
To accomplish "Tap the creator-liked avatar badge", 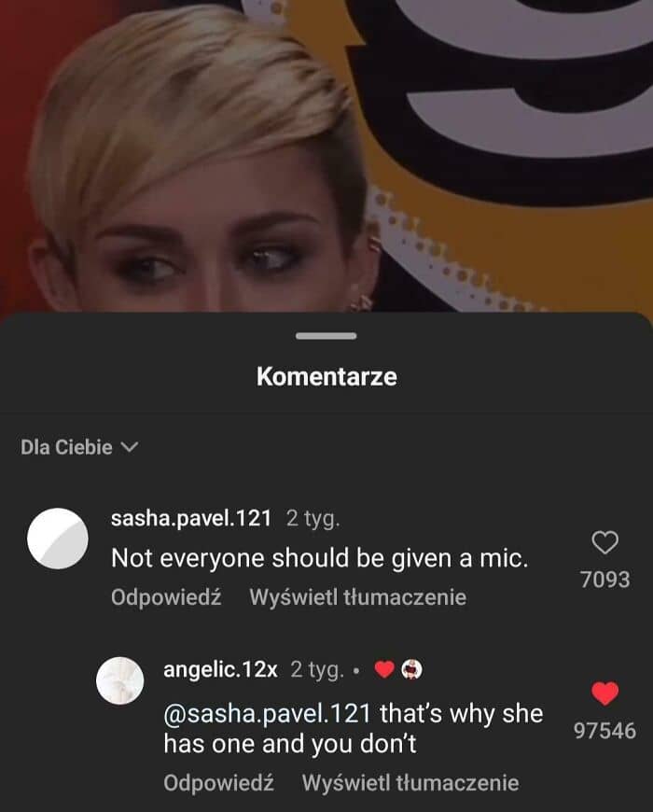I will (x=412, y=669).
